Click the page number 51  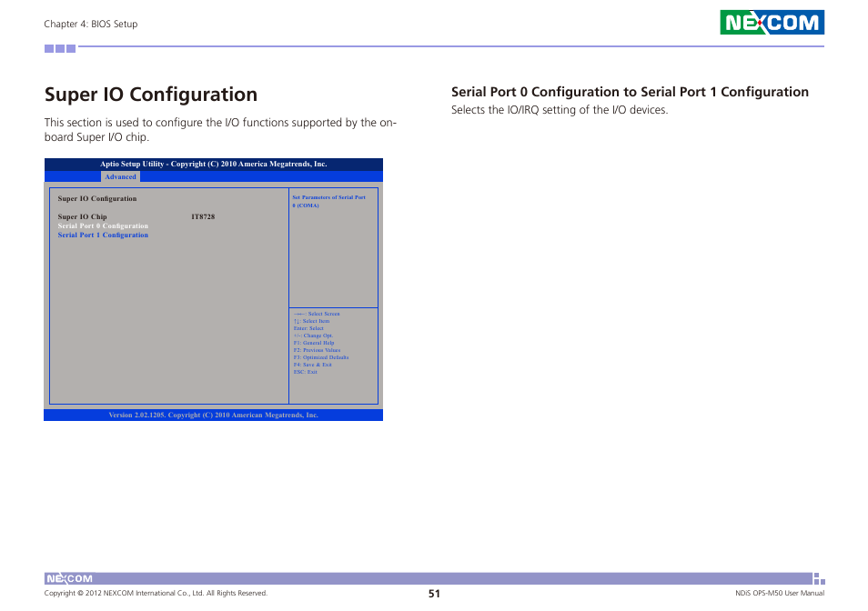(x=434, y=594)
